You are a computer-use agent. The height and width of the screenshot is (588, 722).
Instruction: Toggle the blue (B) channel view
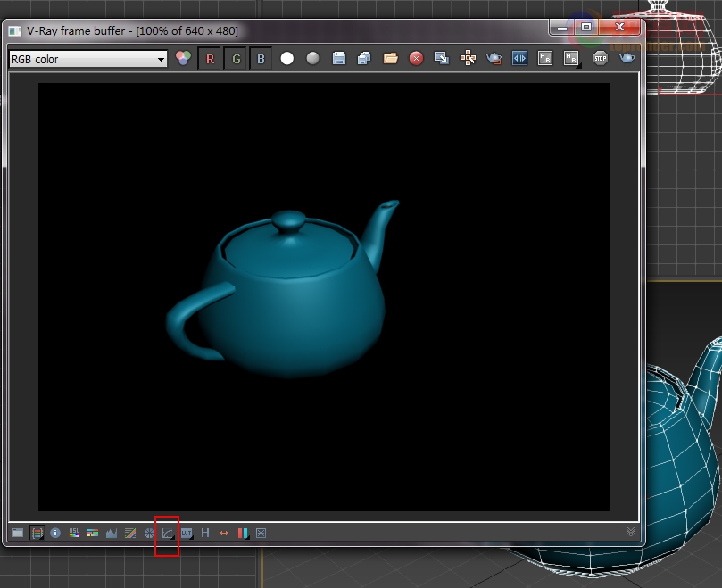[261, 59]
